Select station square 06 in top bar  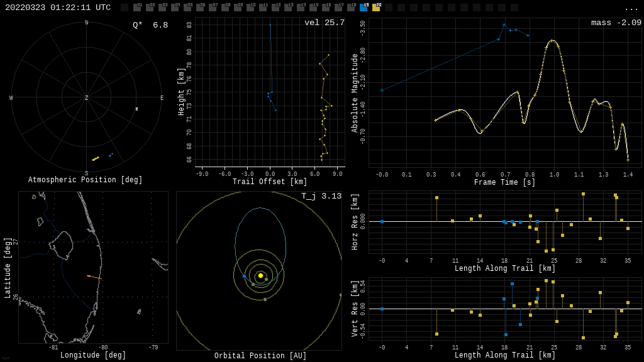click(200, 8)
